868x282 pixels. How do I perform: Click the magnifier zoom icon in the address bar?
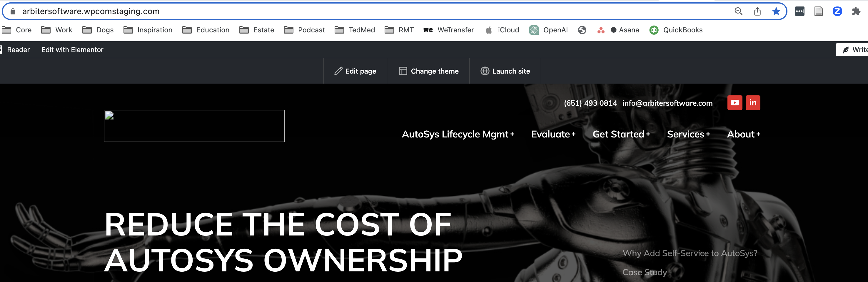(738, 11)
